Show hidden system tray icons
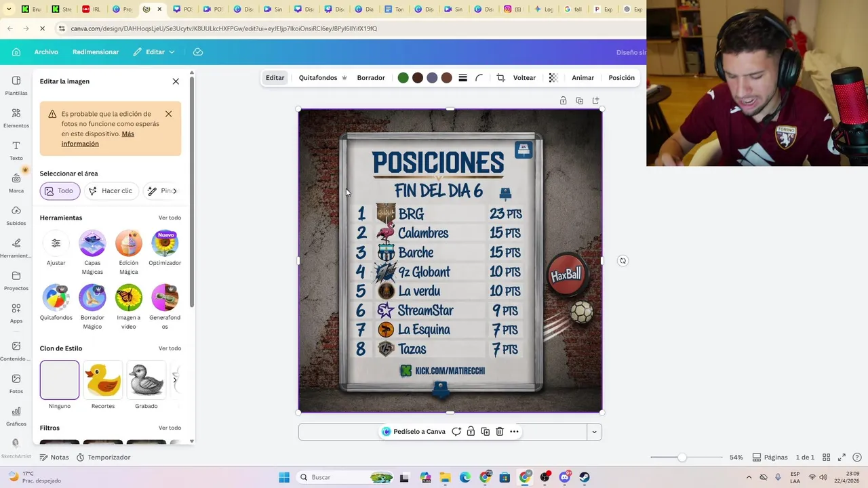The width and height of the screenshot is (868, 488). [x=749, y=477]
